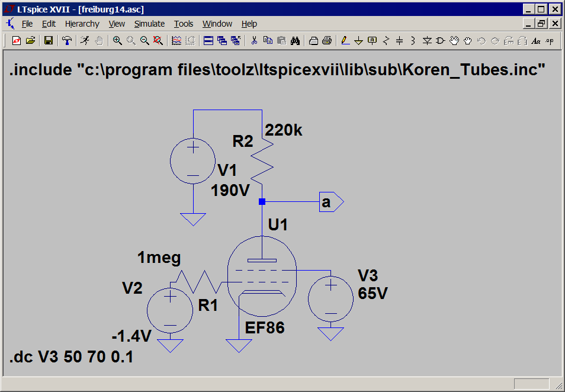Print the schematic

tap(327, 41)
